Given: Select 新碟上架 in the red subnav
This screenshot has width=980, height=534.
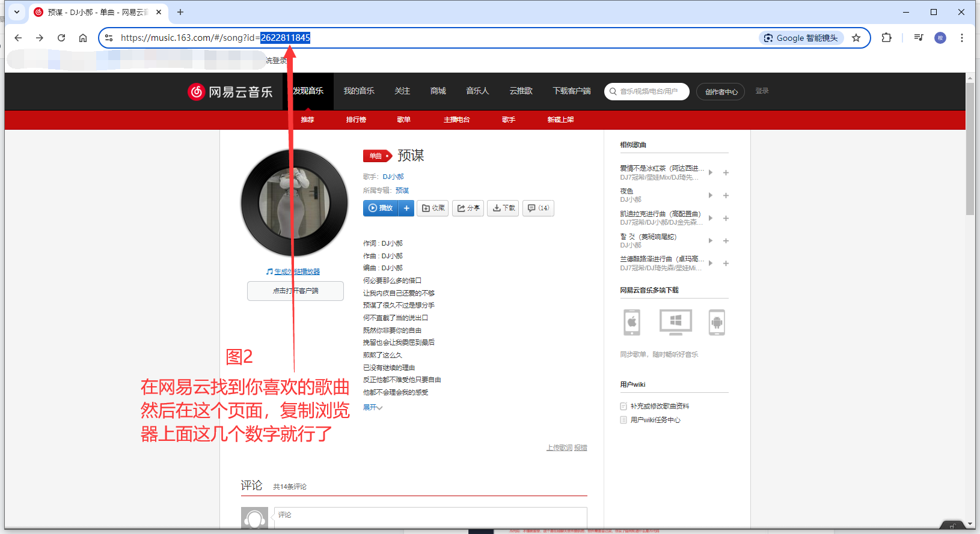Looking at the screenshot, I should [x=560, y=120].
